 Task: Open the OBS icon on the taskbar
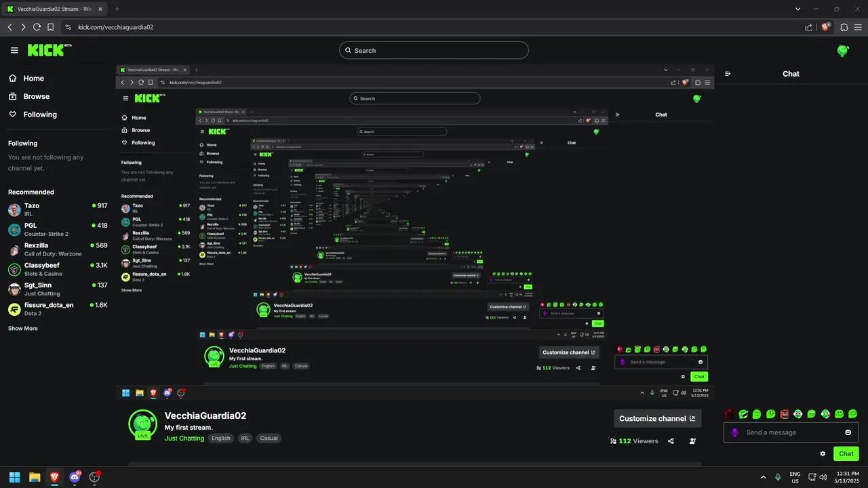tap(94, 477)
